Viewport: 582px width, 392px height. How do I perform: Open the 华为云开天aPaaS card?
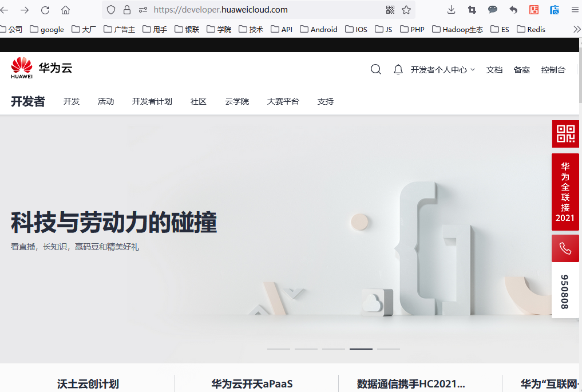pos(252,384)
